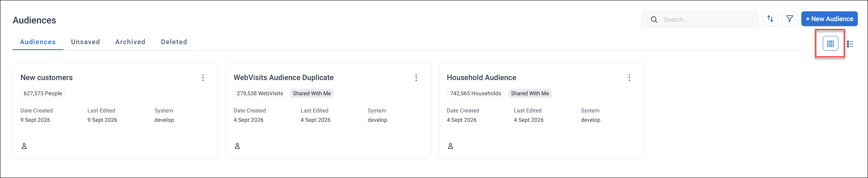The width and height of the screenshot is (868, 178).
Task: Select the Audiences tab
Action: (x=38, y=42)
